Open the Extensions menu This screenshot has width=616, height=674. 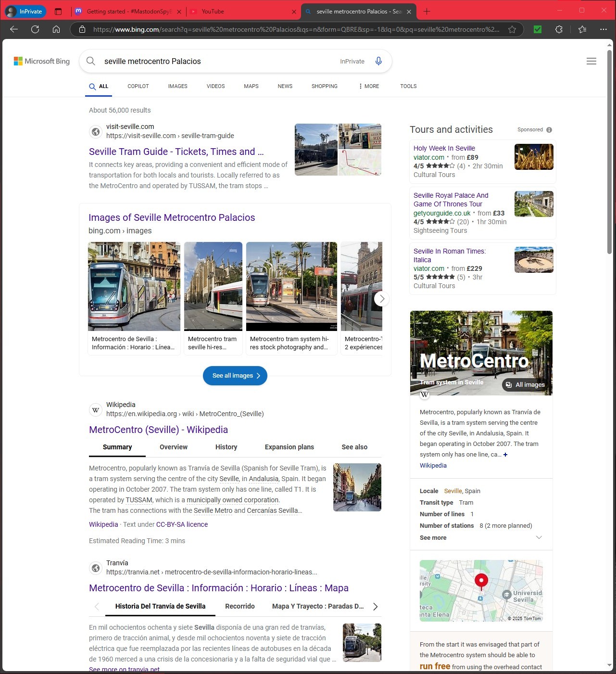coord(559,29)
